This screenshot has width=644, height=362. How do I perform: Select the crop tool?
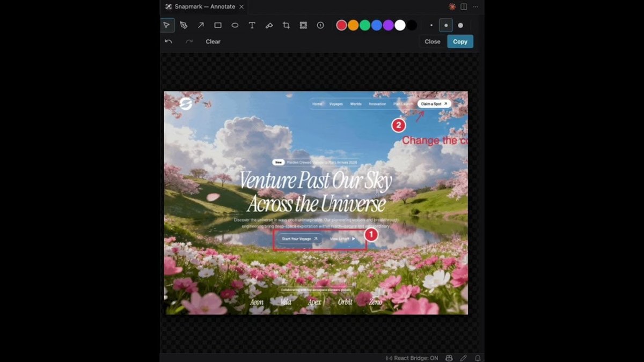point(286,25)
